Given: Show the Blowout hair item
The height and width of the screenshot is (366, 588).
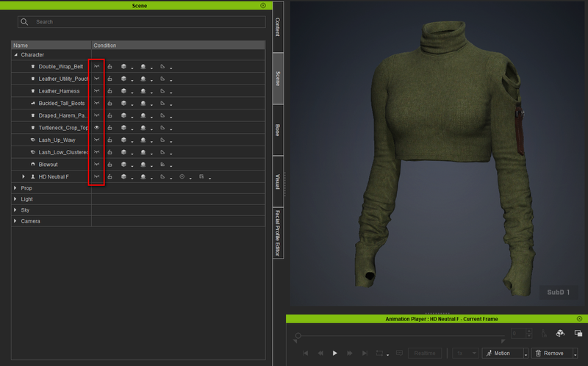Looking at the screenshot, I should coord(97,165).
